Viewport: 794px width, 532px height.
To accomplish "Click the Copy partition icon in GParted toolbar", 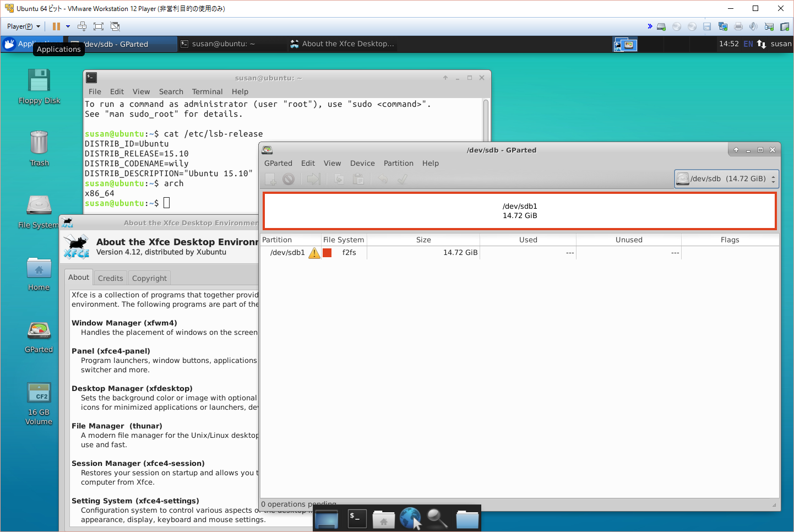I will tap(339, 179).
